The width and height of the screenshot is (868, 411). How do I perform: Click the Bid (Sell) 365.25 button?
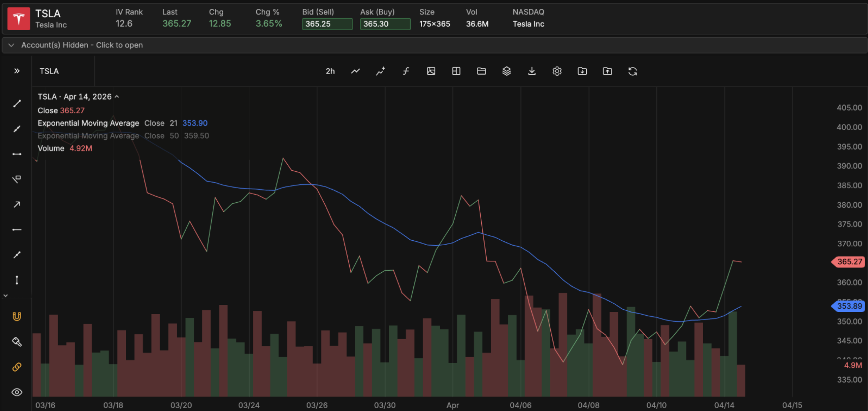(x=327, y=24)
